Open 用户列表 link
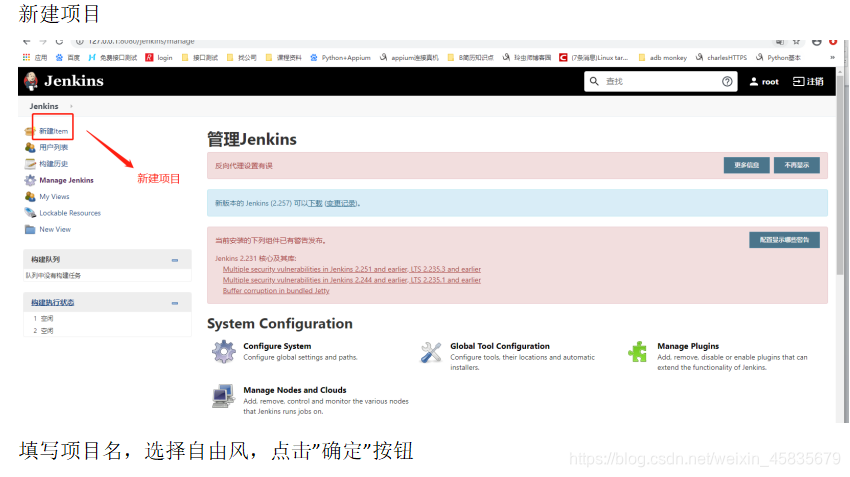Image resolution: width=850 pixels, height=477 pixels. tap(54, 147)
